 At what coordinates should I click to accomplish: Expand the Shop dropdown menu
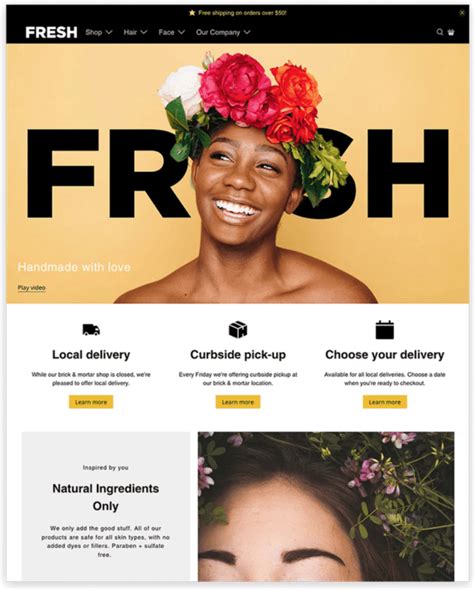pyautogui.click(x=99, y=32)
